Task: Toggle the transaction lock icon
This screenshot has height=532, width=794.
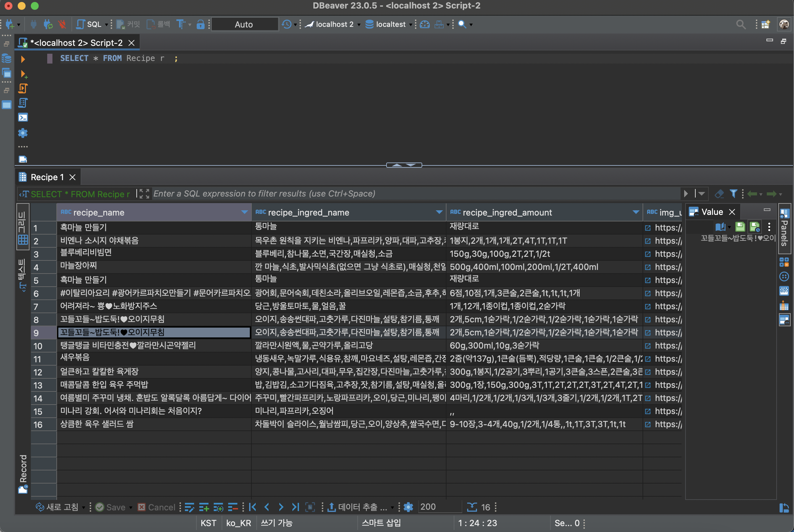Action: [x=201, y=25]
